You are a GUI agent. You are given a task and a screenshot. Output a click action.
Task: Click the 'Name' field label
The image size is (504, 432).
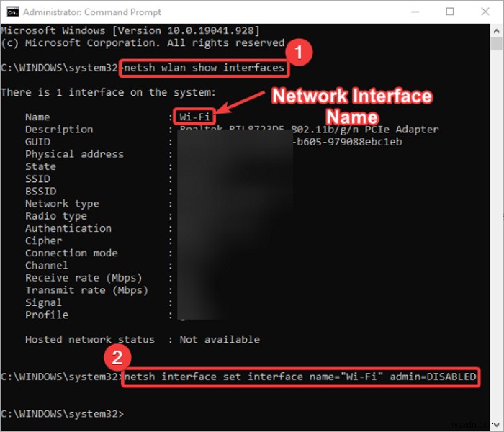pos(37,117)
